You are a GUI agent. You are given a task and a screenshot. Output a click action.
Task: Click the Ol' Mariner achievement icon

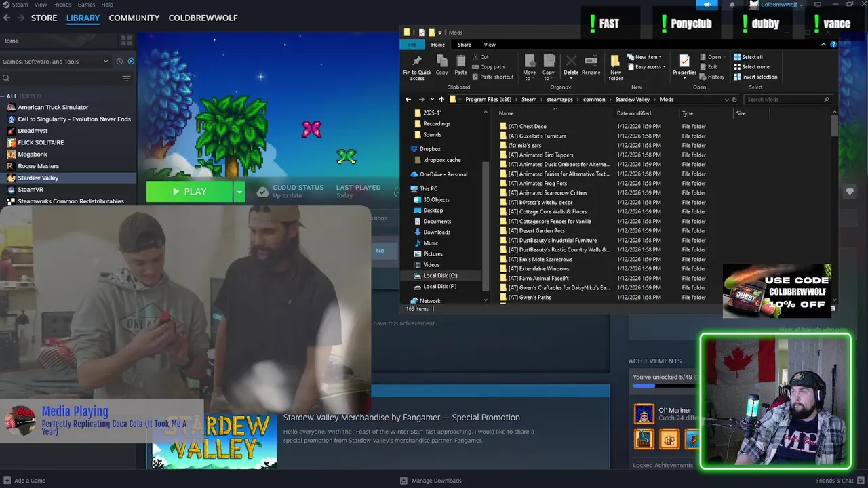[644, 413]
